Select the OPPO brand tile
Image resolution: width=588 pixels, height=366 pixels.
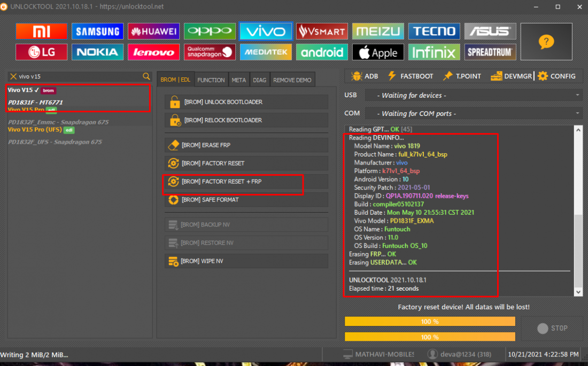(x=210, y=32)
